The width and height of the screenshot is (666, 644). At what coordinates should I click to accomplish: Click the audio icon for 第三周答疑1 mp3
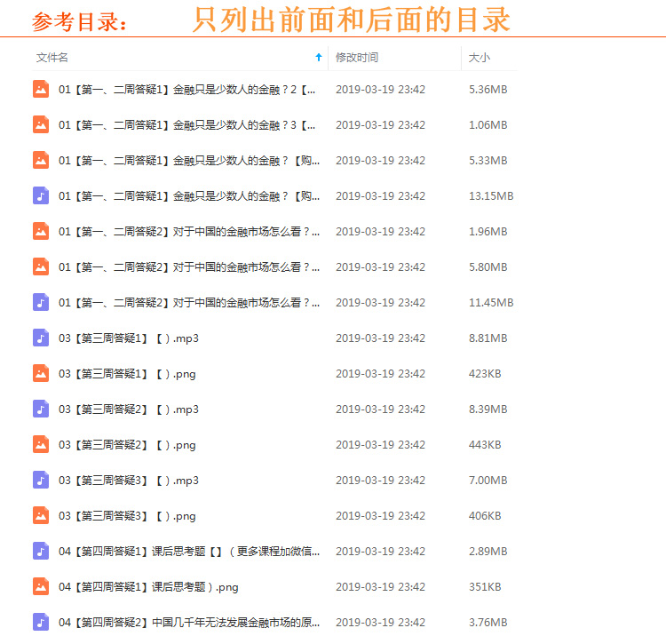click(x=41, y=338)
